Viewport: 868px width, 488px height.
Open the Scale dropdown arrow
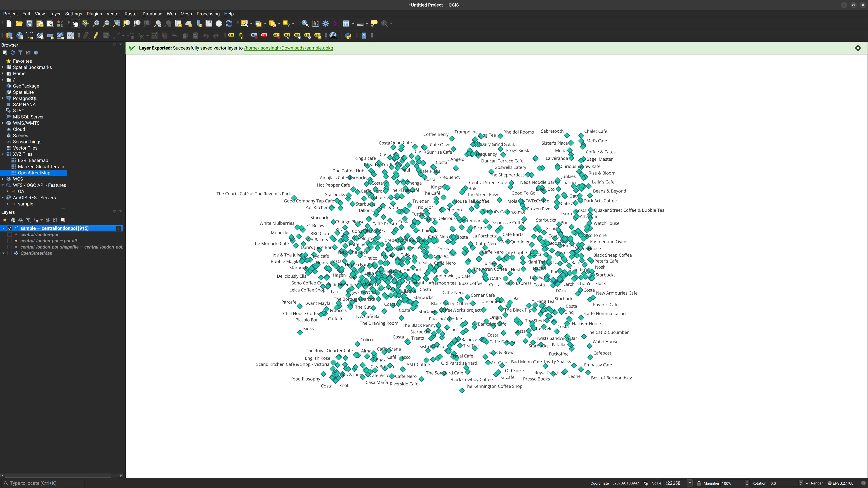(690, 483)
